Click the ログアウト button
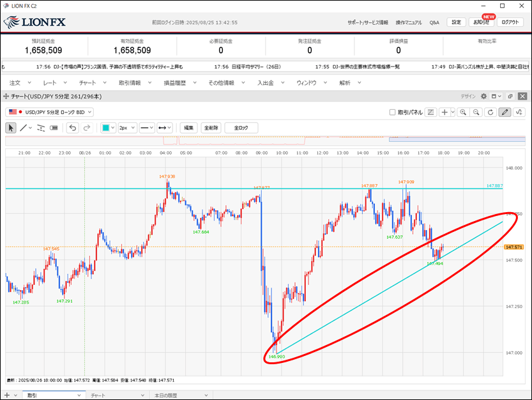This screenshot has width=532, height=400. [x=510, y=22]
